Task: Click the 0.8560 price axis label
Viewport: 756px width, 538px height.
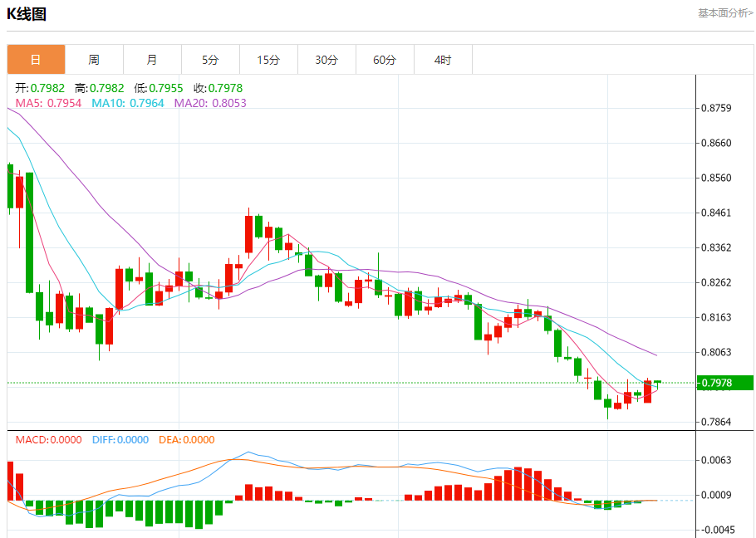Action: coord(716,178)
